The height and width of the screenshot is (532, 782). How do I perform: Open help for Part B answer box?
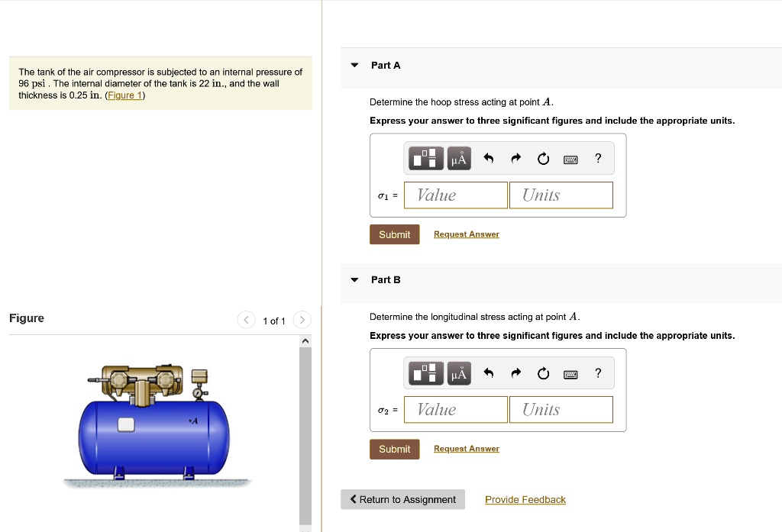coord(598,373)
